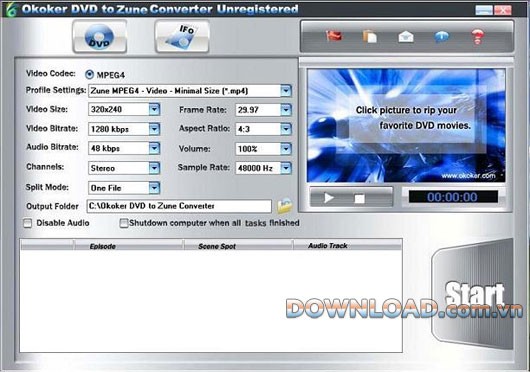Click the Episode column header
Viewport: 530px width, 372px height.
(x=128, y=246)
